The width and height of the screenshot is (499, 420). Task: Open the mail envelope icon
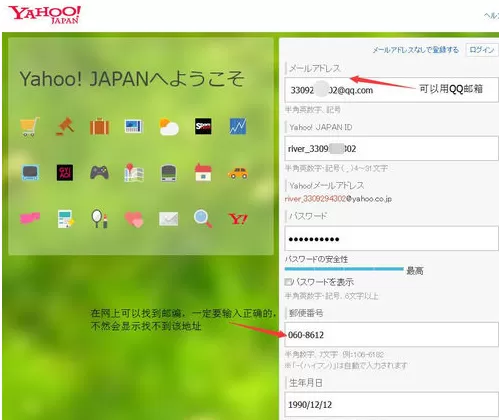pos(168,219)
